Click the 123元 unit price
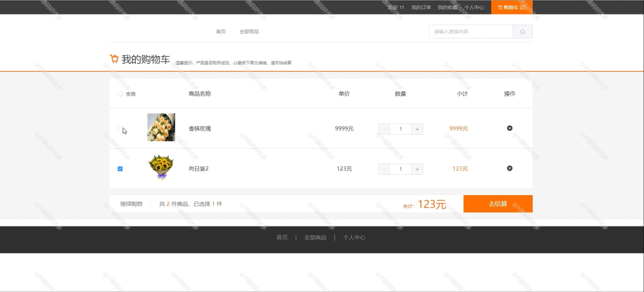 click(344, 169)
